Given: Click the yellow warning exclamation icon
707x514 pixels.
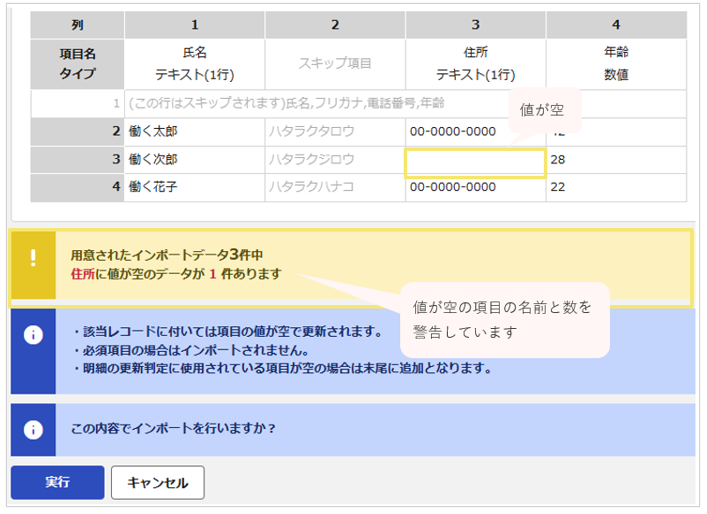Looking at the screenshot, I should (33, 258).
